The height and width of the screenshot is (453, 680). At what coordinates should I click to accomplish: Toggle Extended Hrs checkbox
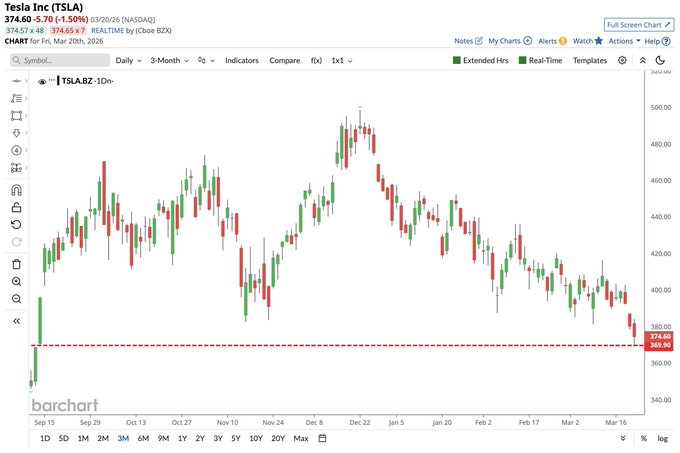(480, 60)
